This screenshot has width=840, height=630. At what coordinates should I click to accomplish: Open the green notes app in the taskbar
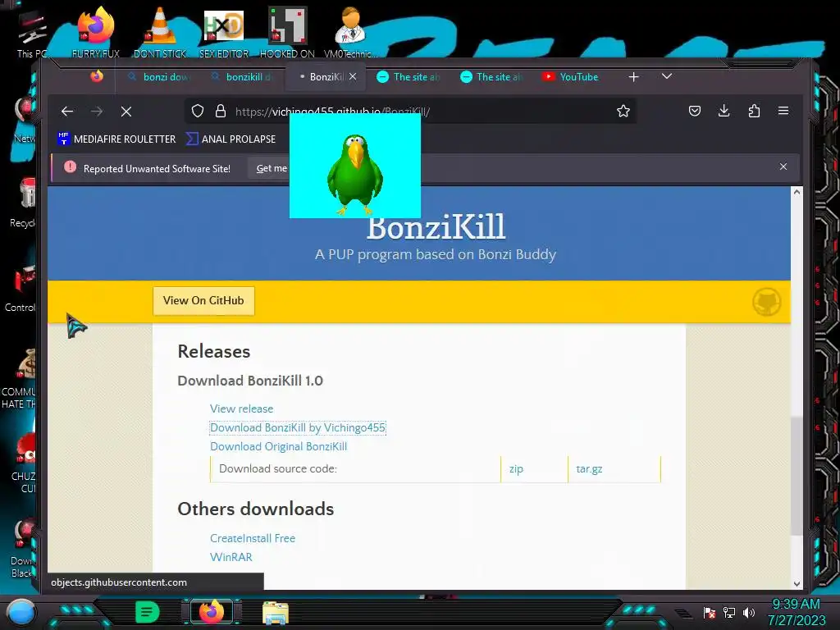tap(148, 612)
